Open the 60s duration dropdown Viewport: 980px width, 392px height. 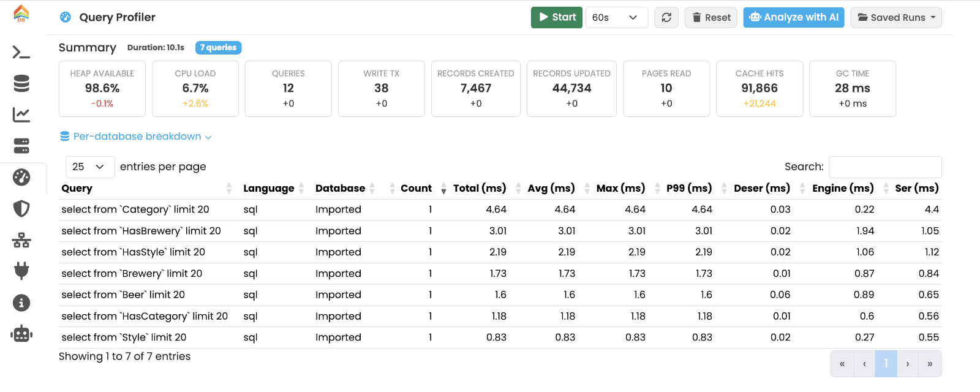[x=616, y=18]
